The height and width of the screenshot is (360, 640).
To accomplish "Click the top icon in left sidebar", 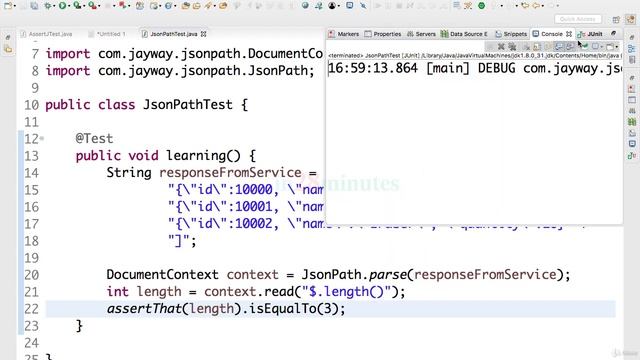I will point(8,38).
